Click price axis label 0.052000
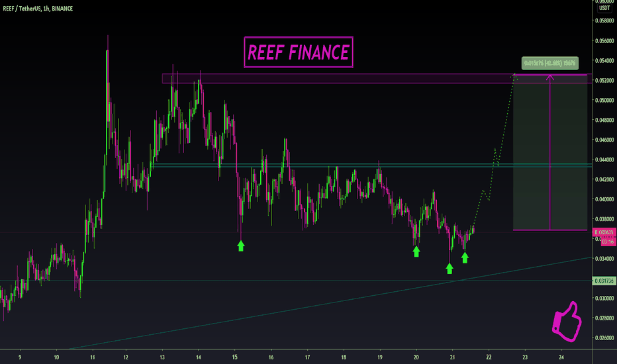 [x=604, y=80]
